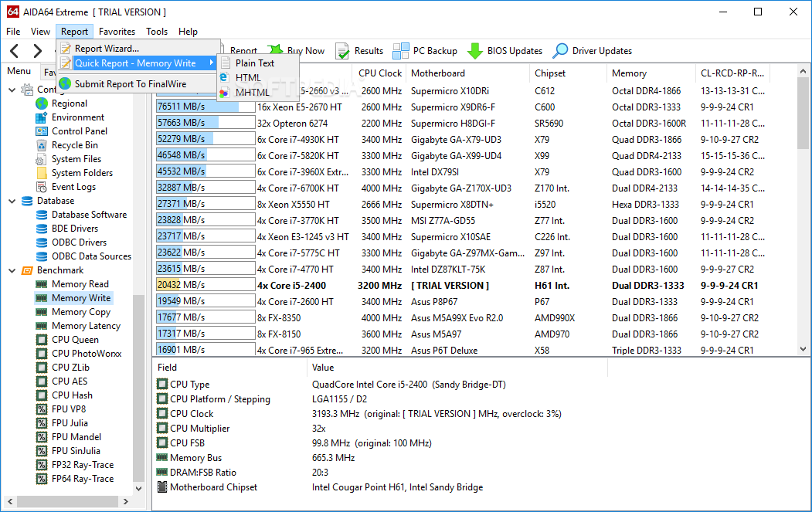The width and height of the screenshot is (812, 512).
Task: Open the Tools menu
Action: (157, 32)
